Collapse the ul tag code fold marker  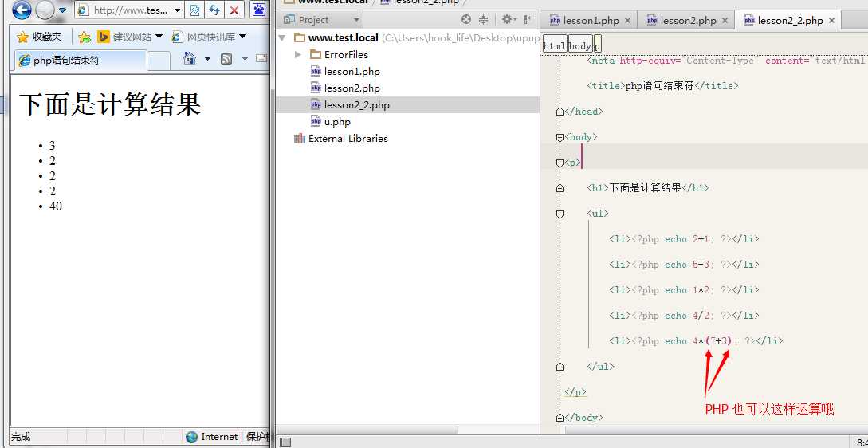pyautogui.click(x=560, y=213)
